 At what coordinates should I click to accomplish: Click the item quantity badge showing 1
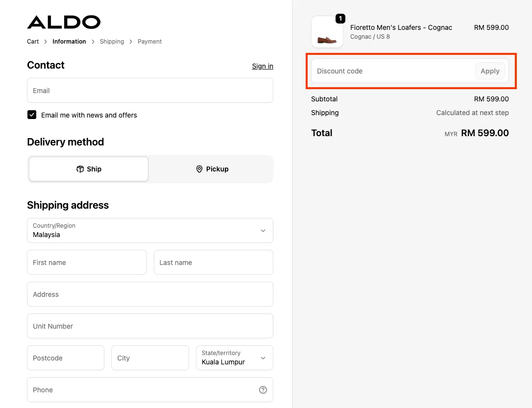(x=340, y=19)
